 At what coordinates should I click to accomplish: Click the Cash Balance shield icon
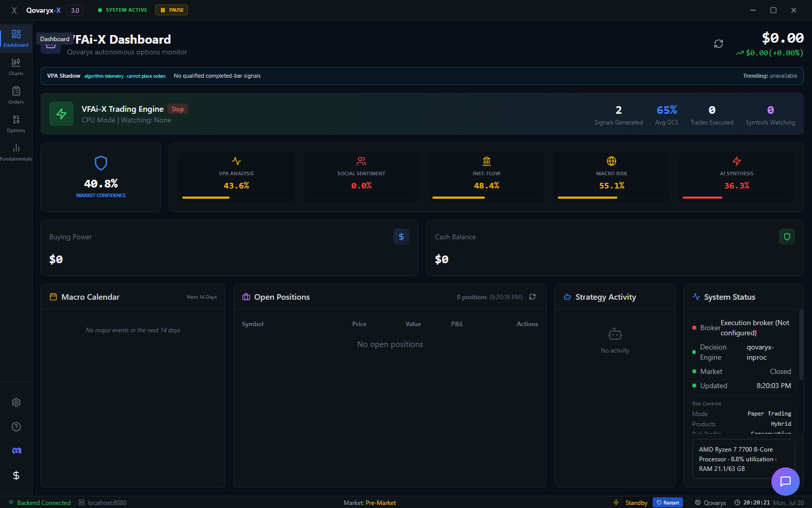(x=787, y=237)
